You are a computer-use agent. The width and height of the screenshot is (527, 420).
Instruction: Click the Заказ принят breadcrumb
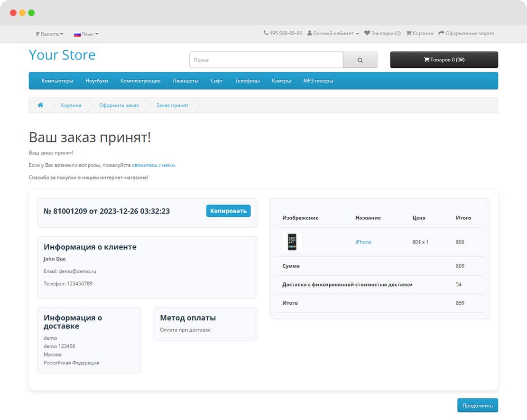(172, 105)
